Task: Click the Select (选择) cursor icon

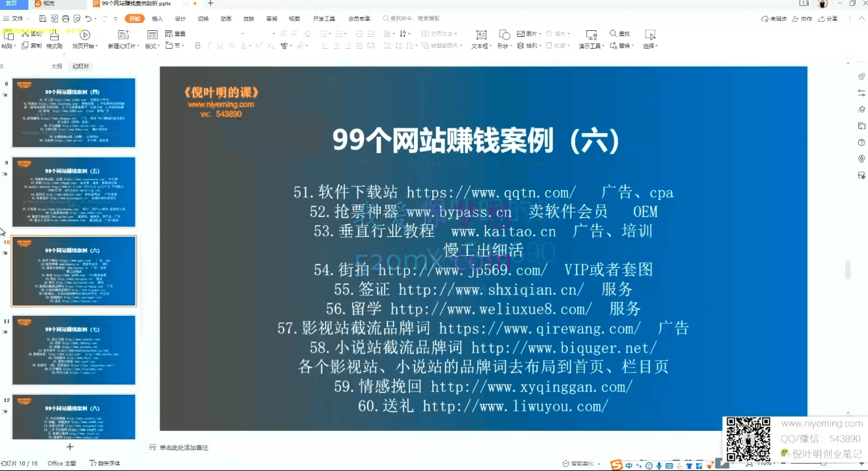Action: coord(650,35)
